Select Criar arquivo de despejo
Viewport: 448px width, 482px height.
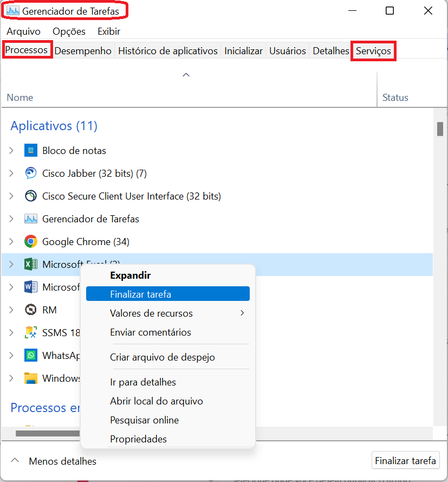tap(167, 357)
